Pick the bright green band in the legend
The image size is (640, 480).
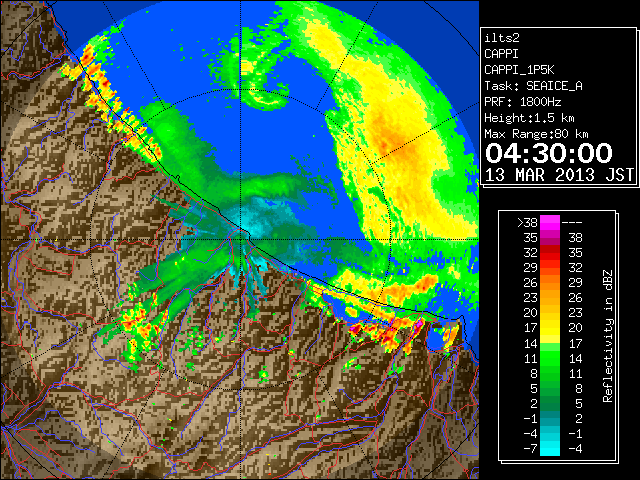[550, 358]
